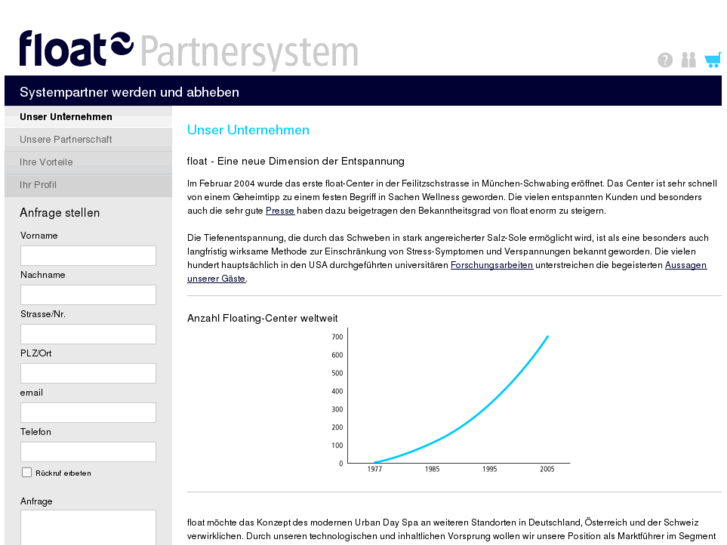The width and height of the screenshot is (727, 545).
Task: Focus the Vorname input field
Action: pos(88,256)
